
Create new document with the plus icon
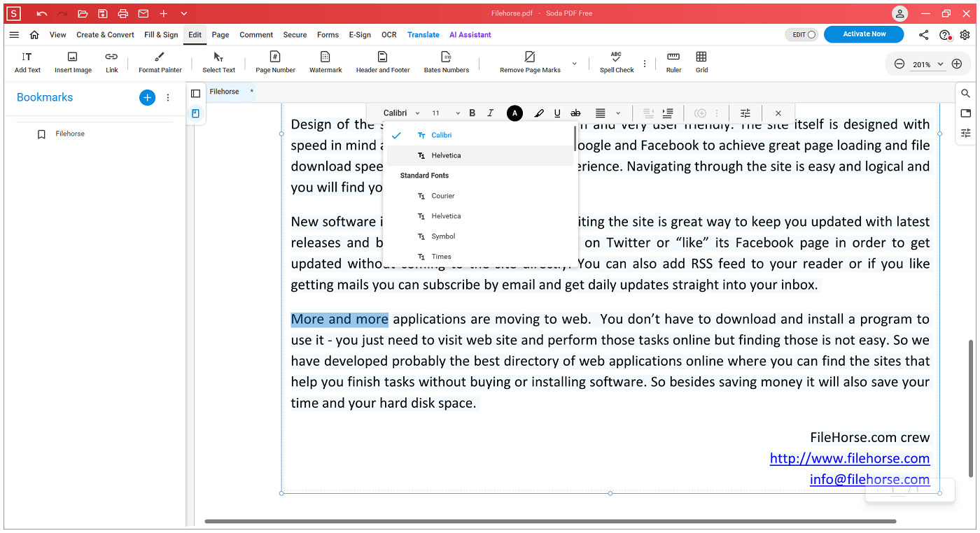point(163,14)
